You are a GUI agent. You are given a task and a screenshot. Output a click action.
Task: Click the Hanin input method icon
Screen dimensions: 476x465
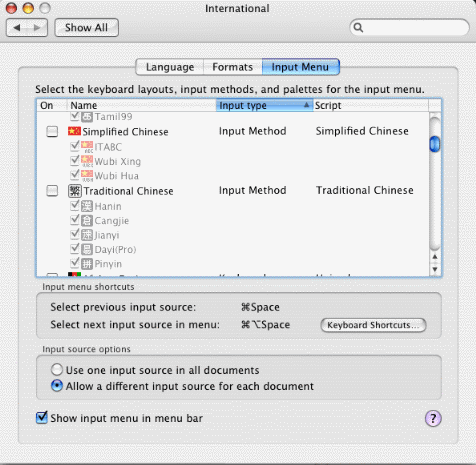point(87,206)
